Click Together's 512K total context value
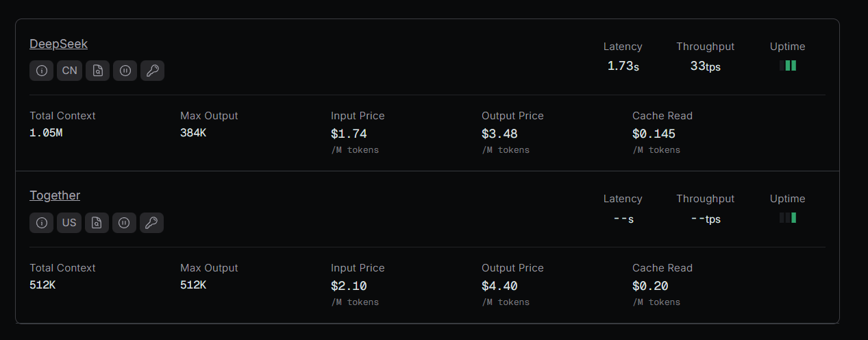The width and height of the screenshot is (868, 340). pos(42,285)
